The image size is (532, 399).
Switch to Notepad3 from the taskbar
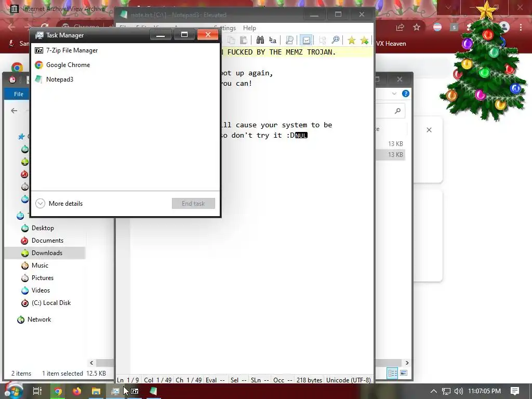coord(153,391)
